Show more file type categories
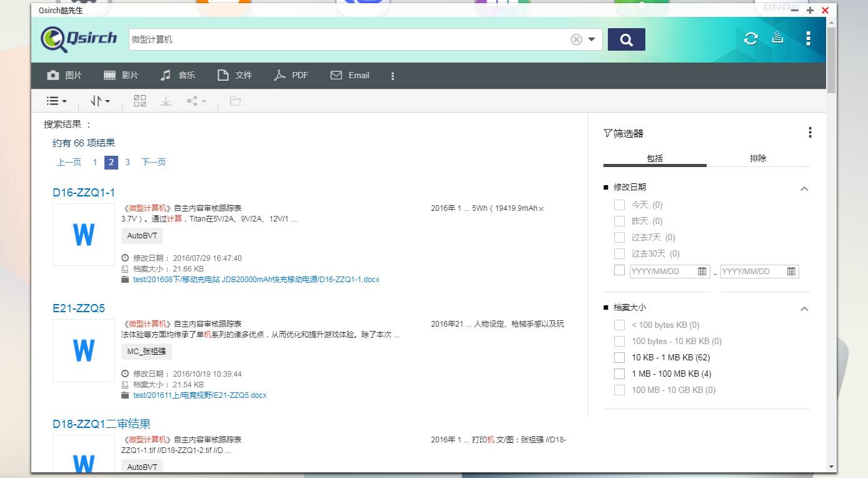The height and width of the screenshot is (478, 868). pos(393,76)
